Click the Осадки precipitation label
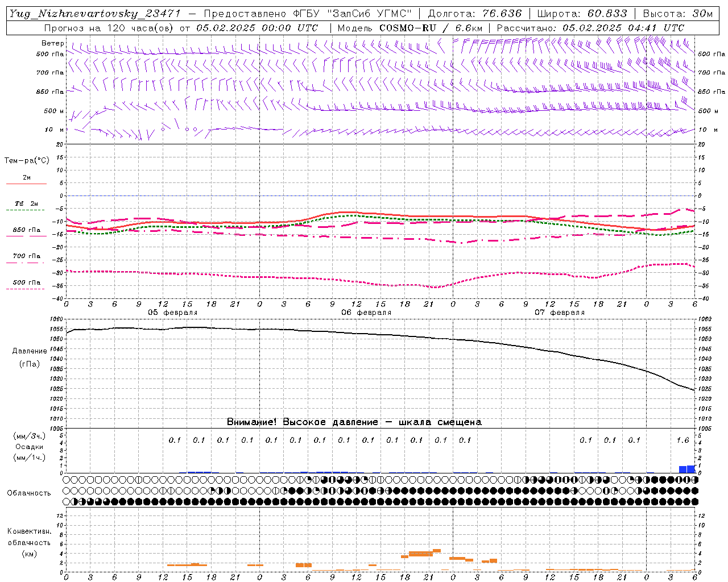 pos(30,447)
